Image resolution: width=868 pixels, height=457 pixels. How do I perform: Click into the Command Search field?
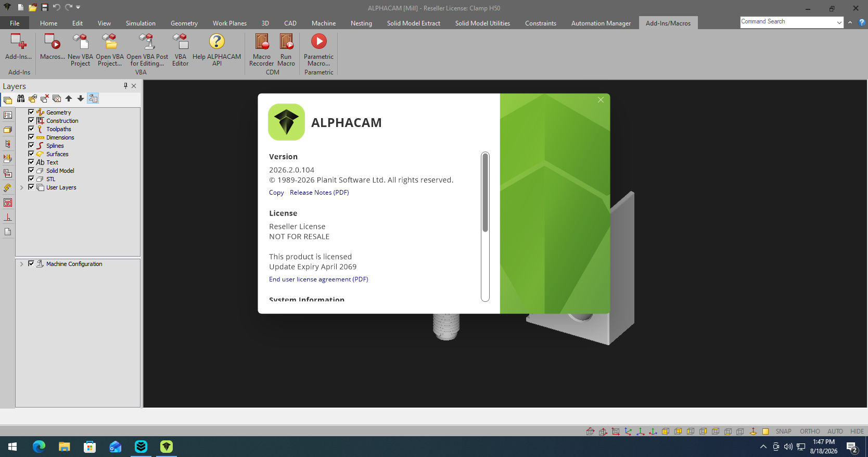787,22
